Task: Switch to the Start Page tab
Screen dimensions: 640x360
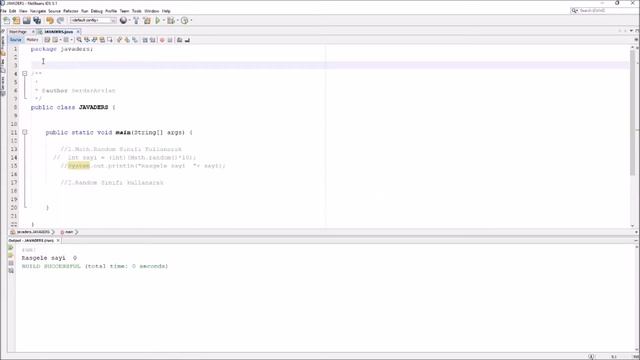Action: tap(18, 31)
